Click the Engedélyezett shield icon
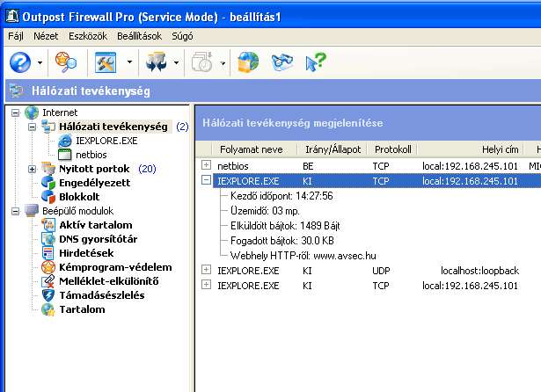541x392 pixels. pyautogui.click(x=48, y=183)
